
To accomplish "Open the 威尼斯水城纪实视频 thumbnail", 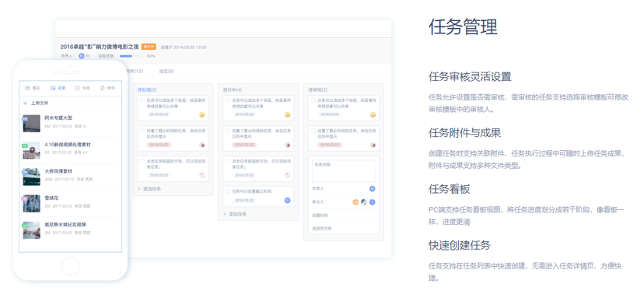I will point(31,230).
